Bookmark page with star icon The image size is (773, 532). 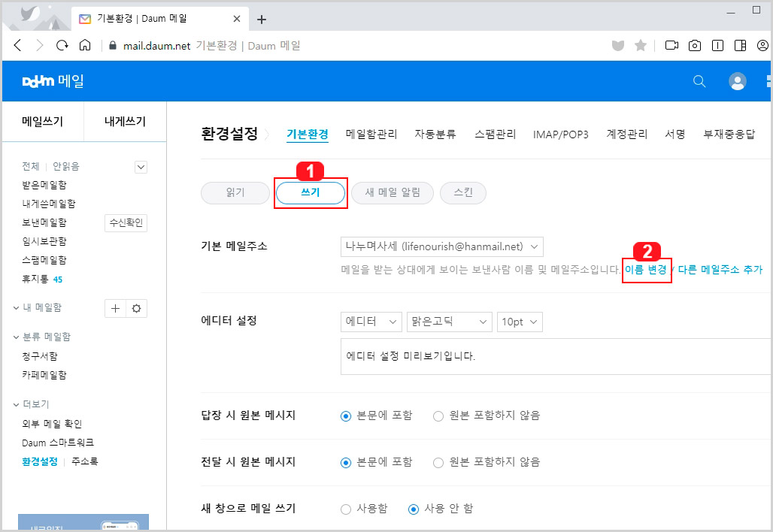tap(641, 46)
